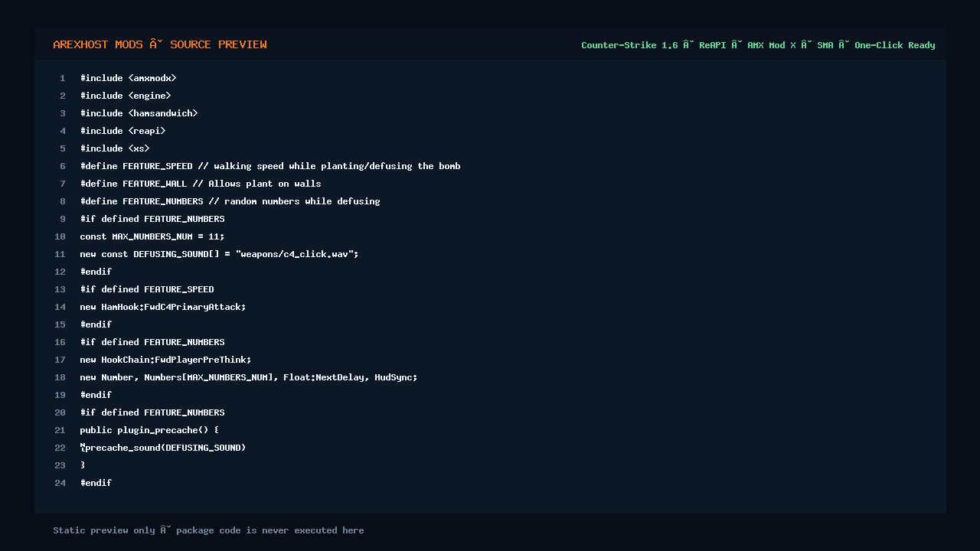Select the DEFUSING_SOUND declaration line
The width and height of the screenshot is (980, 551).
point(219,254)
